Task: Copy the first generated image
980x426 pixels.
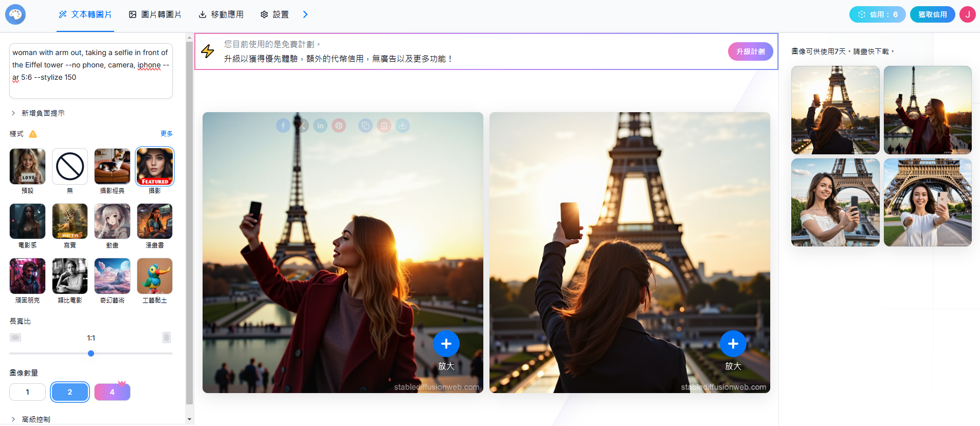Action: click(x=366, y=126)
